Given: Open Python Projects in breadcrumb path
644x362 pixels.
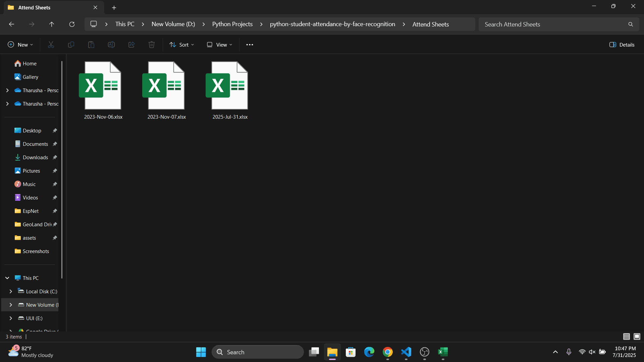Looking at the screenshot, I should (232, 24).
